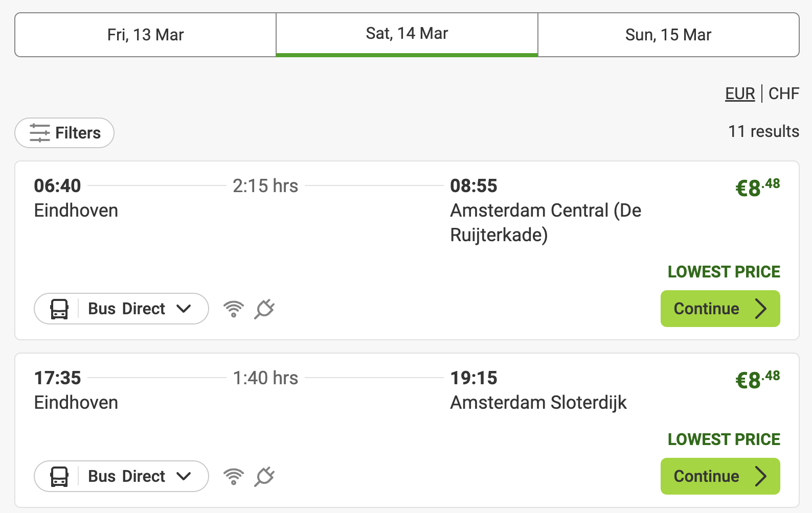Click the Wi-Fi icon on the 06:40 trip
The image size is (812, 513).
coord(234,309)
